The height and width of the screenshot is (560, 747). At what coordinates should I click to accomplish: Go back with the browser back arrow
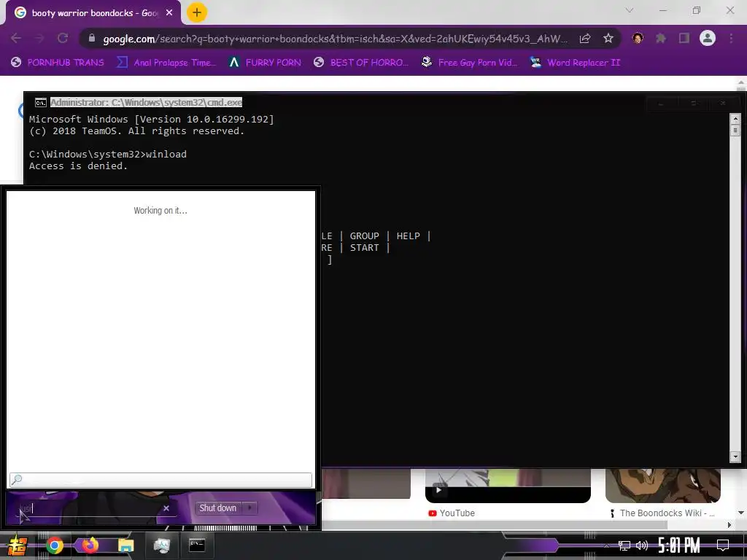(16, 38)
